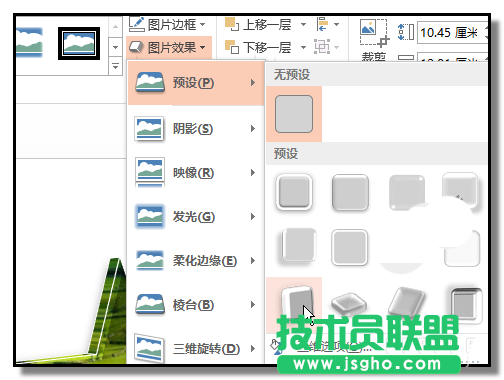Screen dimensions: 504x380
Task: Click the 发光 menu item icon
Action: click(150, 217)
